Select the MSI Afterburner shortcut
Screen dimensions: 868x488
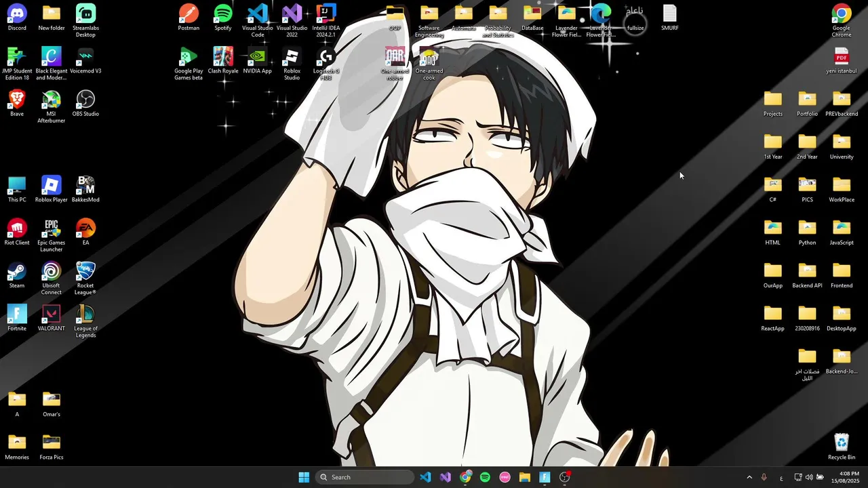(52, 106)
